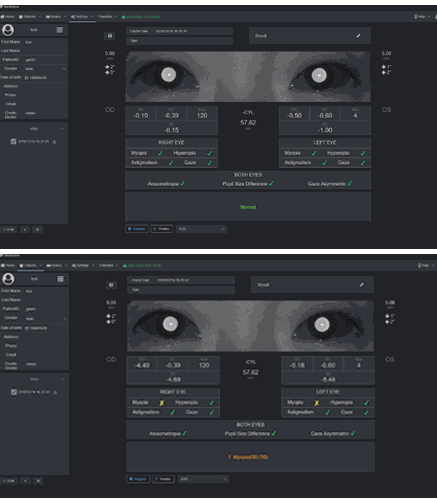Screen dimensions: 437x500
Task: Click date of birth calendar icon, Normal-result window
Action: tap(26, 78)
